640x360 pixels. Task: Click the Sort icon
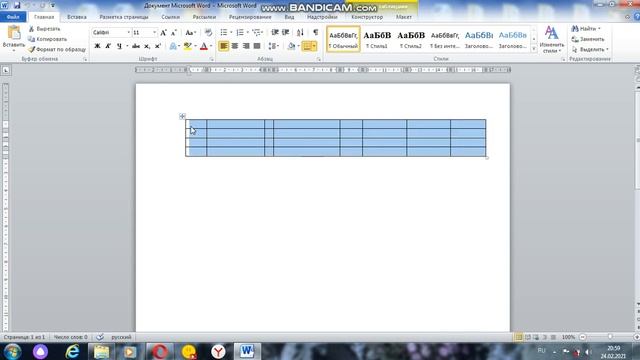[300, 32]
